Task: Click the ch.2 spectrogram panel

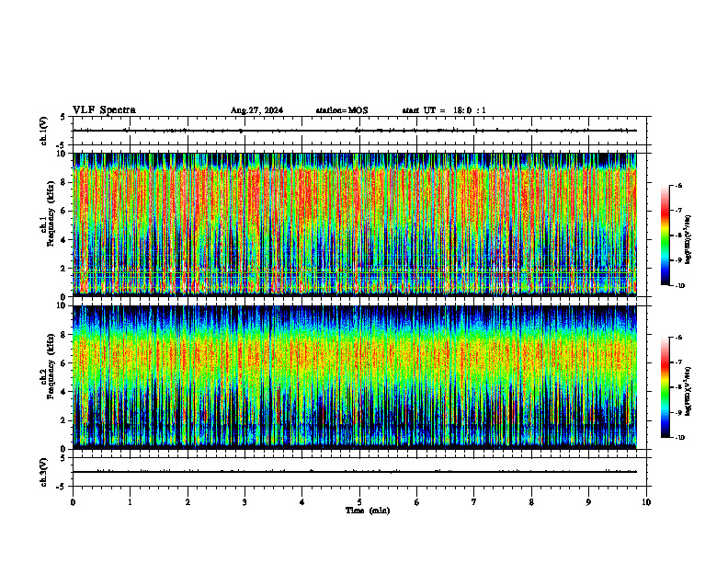Action: [x=355, y=377]
